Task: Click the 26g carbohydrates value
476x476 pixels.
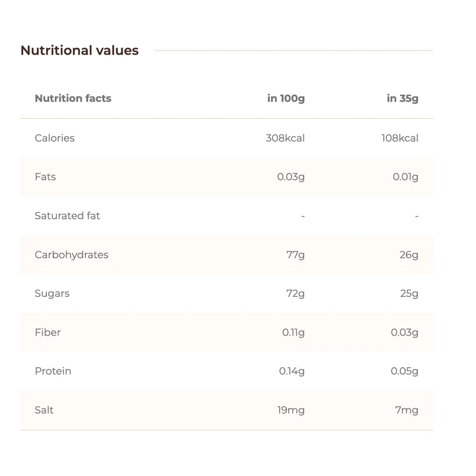Action: (x=409, y=255)
